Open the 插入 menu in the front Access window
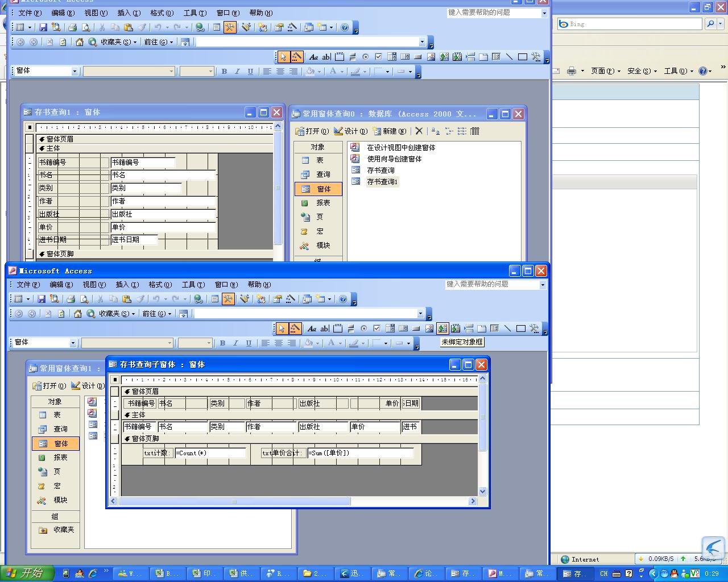 click(127, 285)
